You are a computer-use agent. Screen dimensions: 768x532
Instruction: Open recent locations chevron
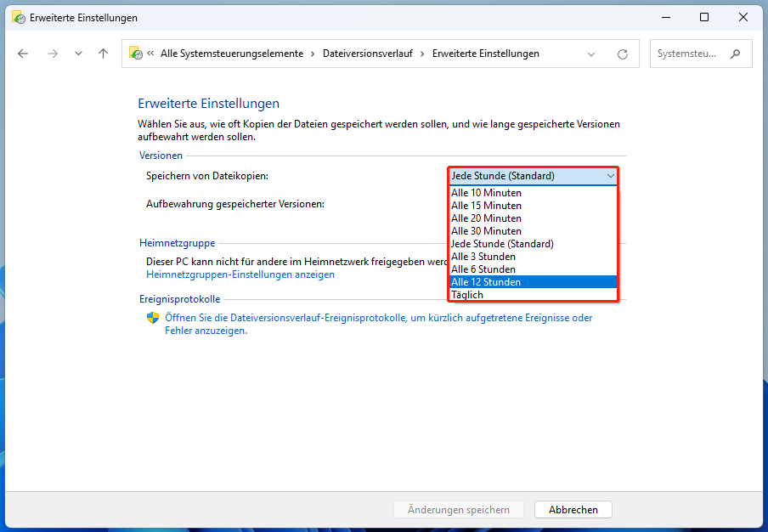(78, 54)
